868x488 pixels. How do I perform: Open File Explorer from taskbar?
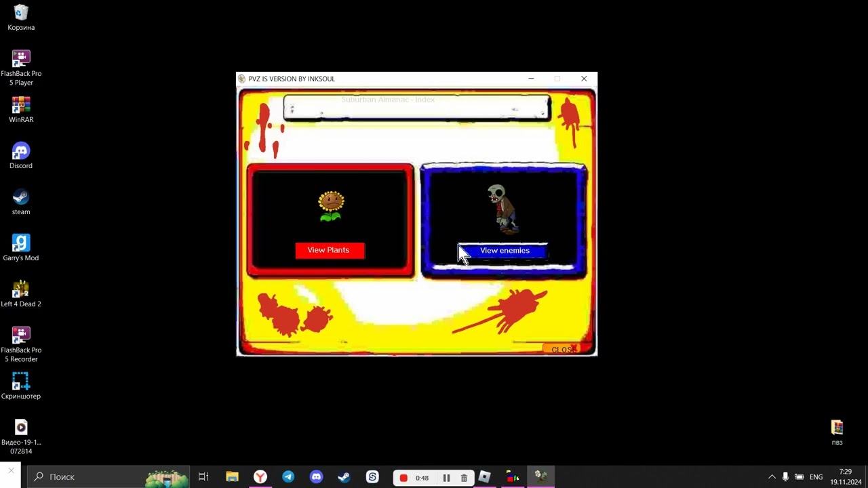point(232,477)
